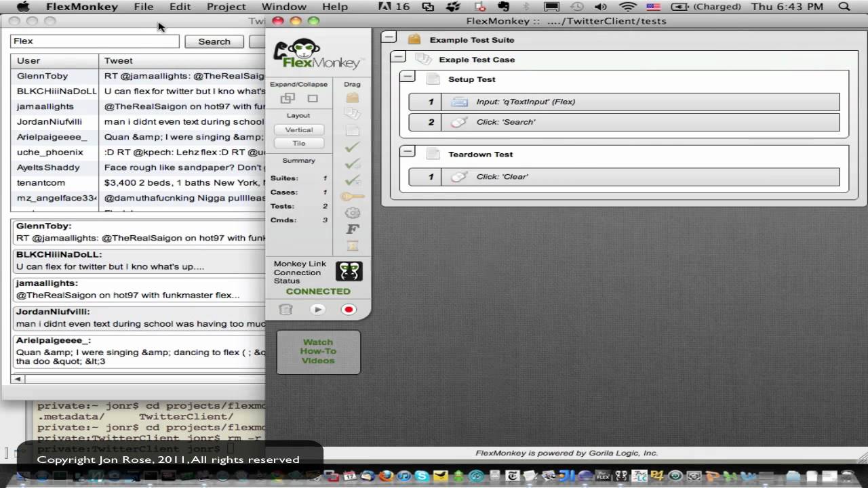Viewport: 868px width, 488px height.
Task: Collapse the Example Test Suite node
Action: 389,38
